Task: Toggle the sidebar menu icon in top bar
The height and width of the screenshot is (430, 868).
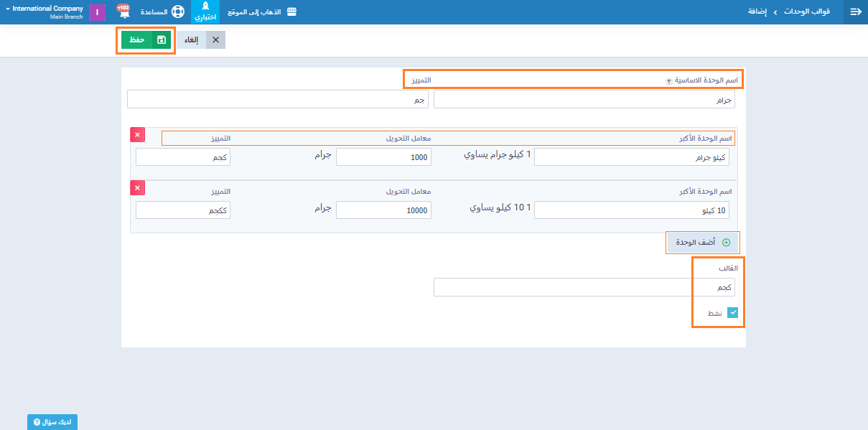Action: pos(855,12)
